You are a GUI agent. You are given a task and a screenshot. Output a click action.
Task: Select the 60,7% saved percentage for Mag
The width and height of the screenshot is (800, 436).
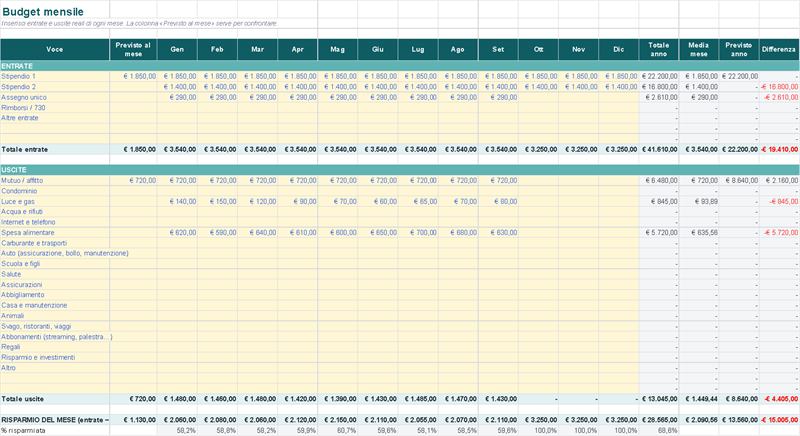pyautogui.click(x=346, y=430)
